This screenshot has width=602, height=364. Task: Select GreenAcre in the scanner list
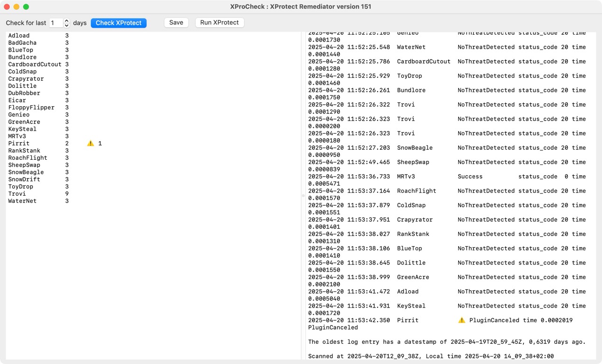click(24, 122)
